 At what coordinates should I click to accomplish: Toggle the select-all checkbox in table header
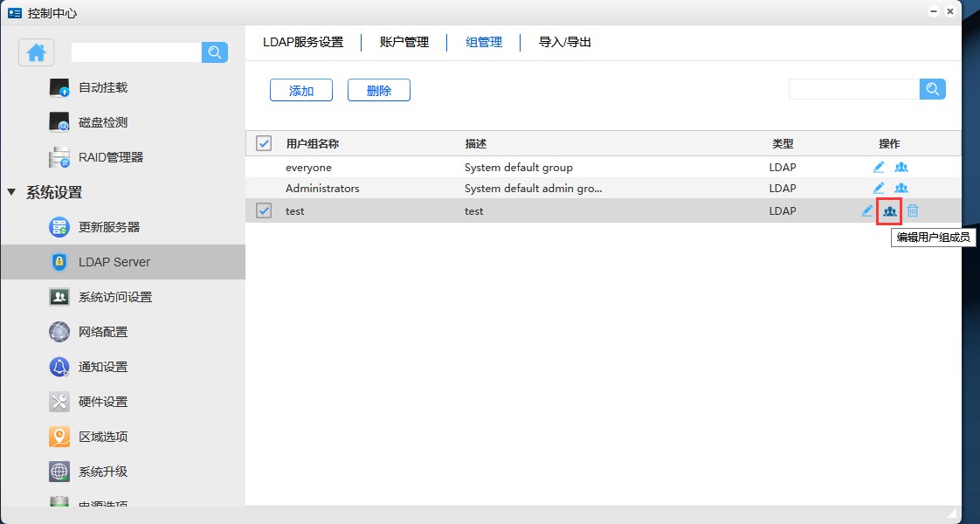(264, 144)
